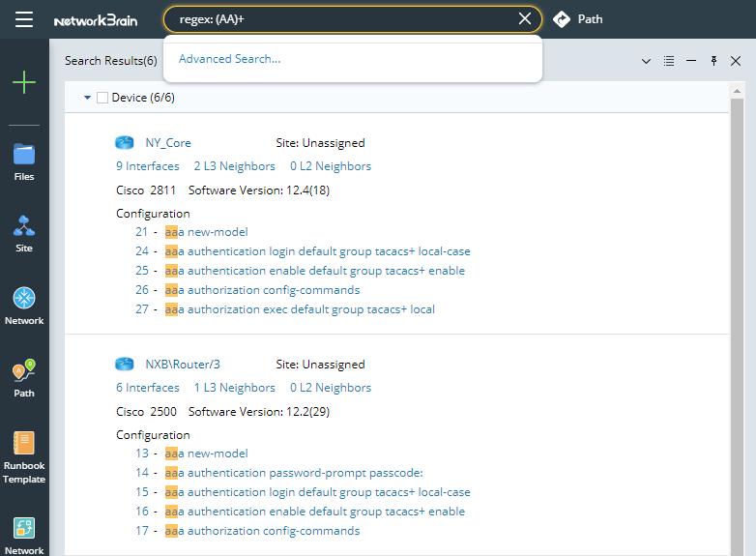Open the NXB\Router/3 device link
This screenshot has height=556, width=756.
click(183, 365)
